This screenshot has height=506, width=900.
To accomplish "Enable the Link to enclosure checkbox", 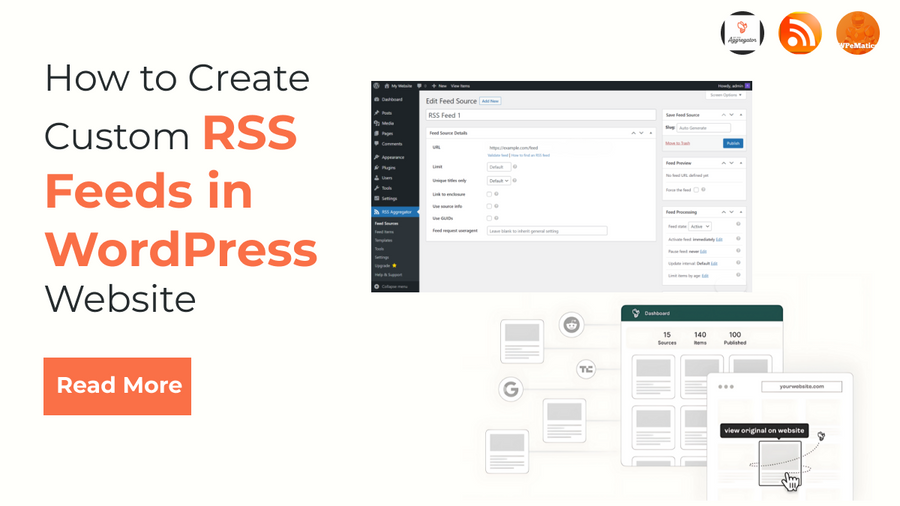I will click(x=490, y=194).
